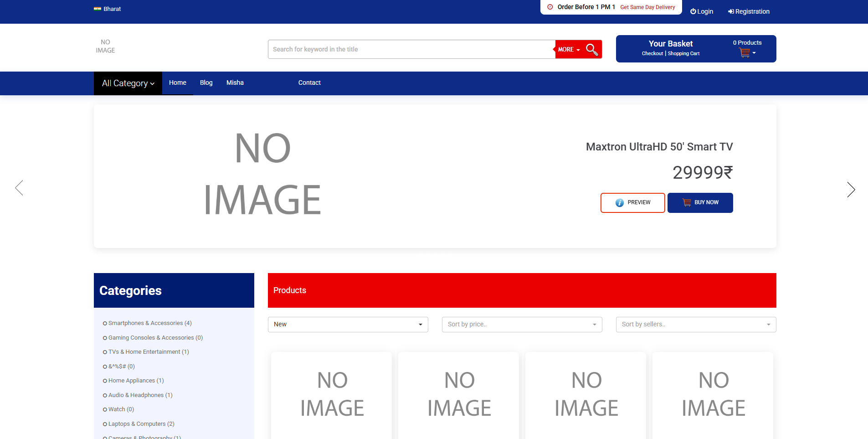Open the basket cart icon
Screen dimensions: 868x439
pos(745,53)
